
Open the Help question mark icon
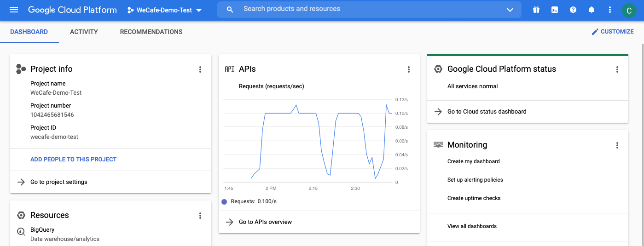pos(573,10)
